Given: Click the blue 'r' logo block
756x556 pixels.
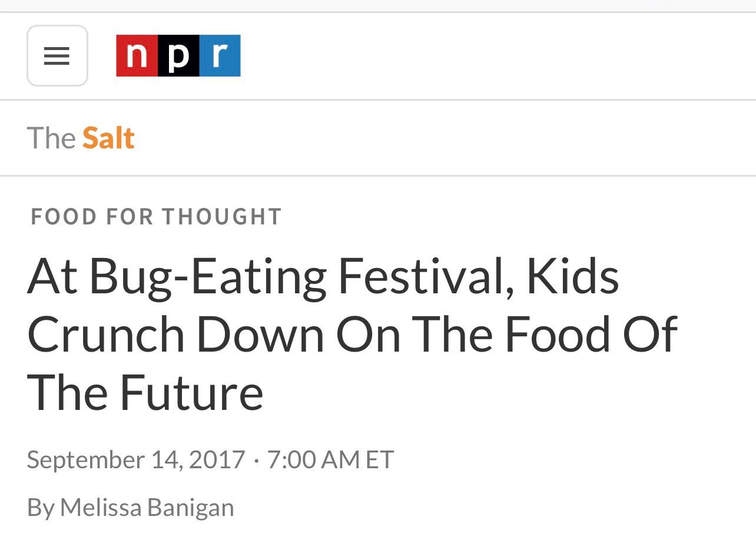Looking at the screenshot, I should pyautogui.click(x=220, y=56).
